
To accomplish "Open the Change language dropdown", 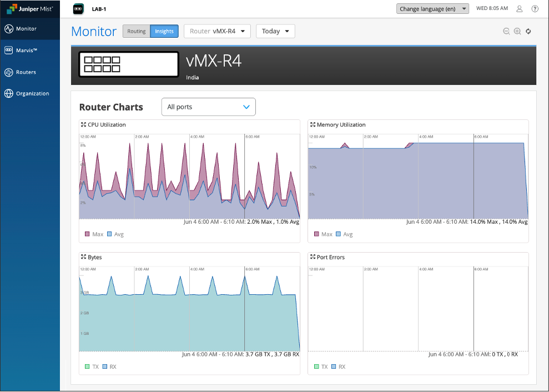I will 432,9.
